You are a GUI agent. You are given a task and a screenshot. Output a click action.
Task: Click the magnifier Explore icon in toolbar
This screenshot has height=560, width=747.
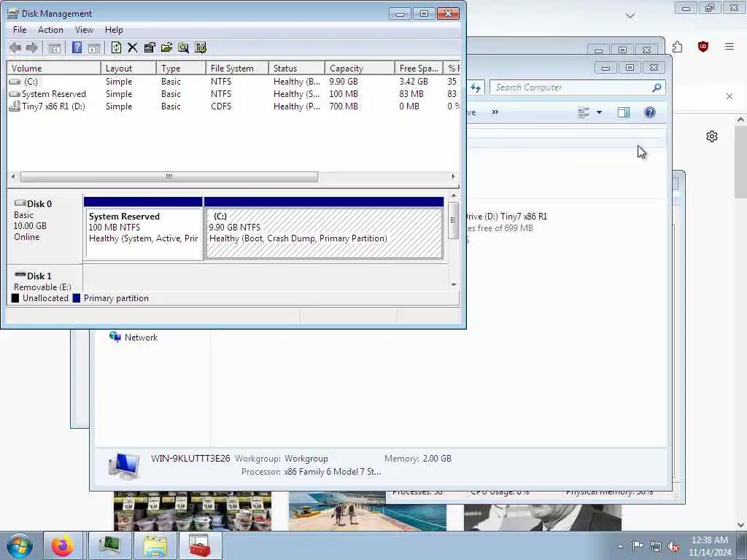click(x=183, y=47)
